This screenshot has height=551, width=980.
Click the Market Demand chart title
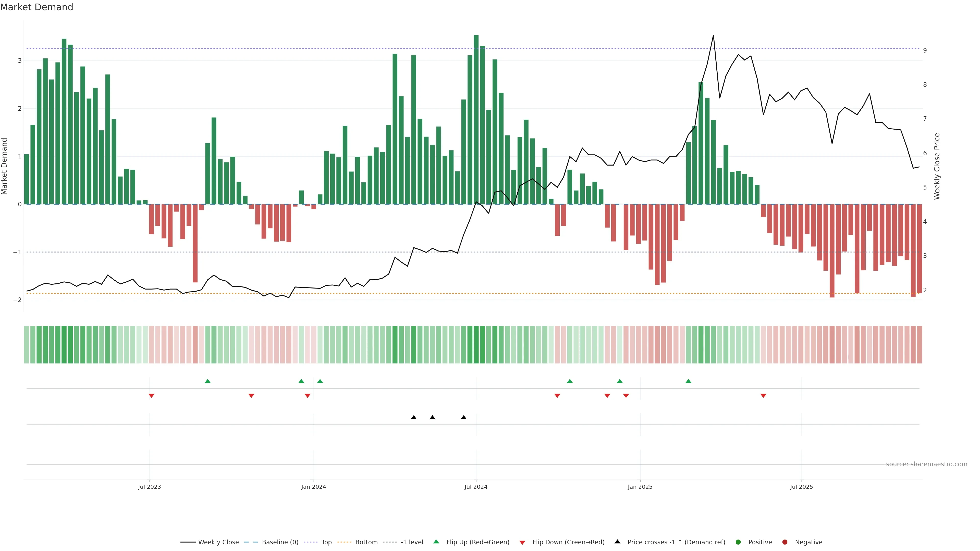36,7
